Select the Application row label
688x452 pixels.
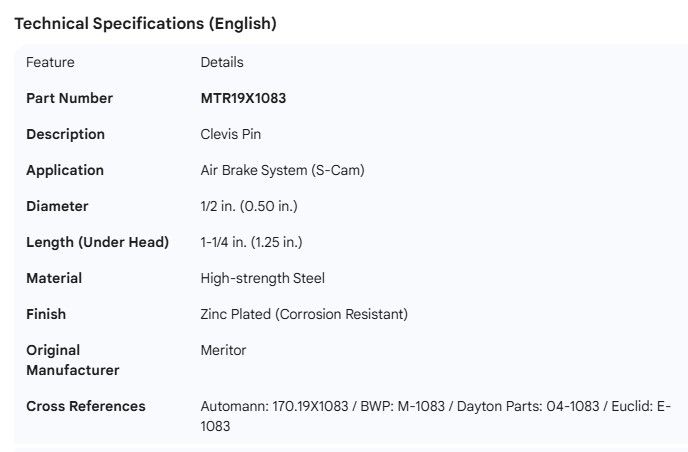pyautogui.click(x=65, y=170)
